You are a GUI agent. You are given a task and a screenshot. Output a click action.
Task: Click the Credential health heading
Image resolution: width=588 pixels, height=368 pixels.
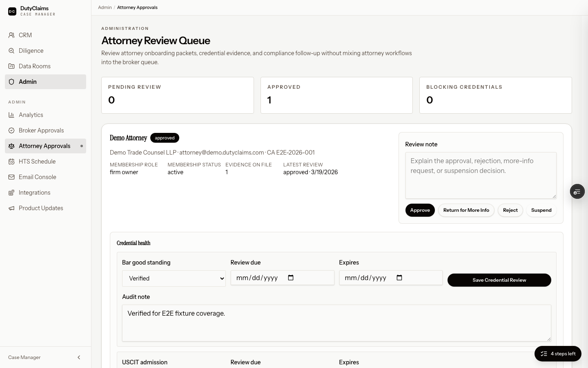click(x=134, y=243)
